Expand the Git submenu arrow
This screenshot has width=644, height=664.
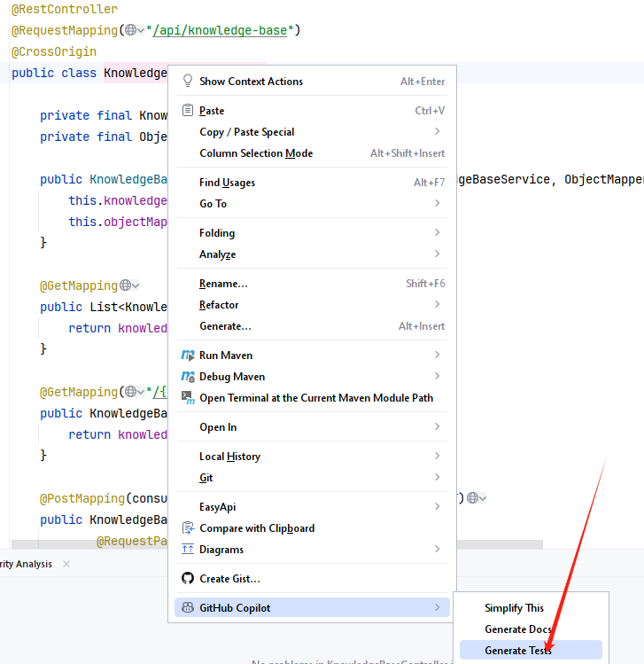(437, 477)
